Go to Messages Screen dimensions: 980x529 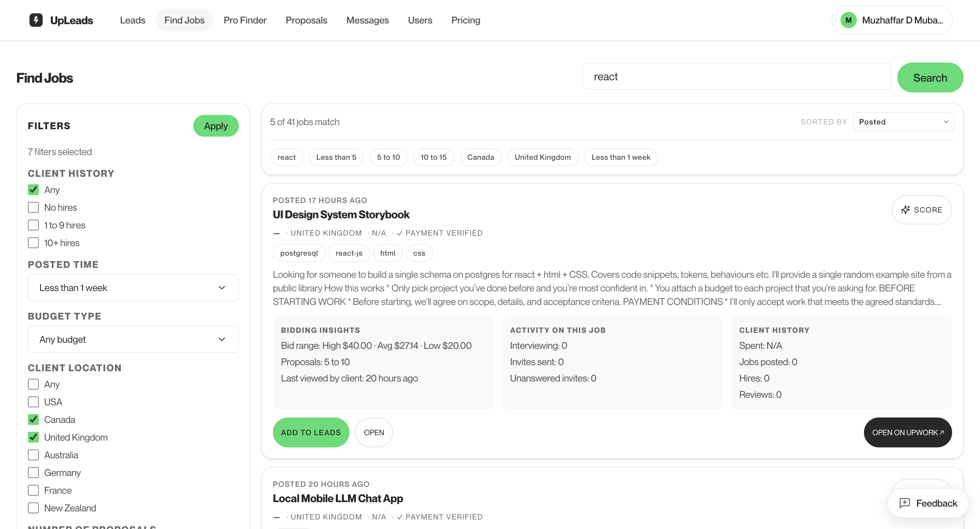(367, 20)
